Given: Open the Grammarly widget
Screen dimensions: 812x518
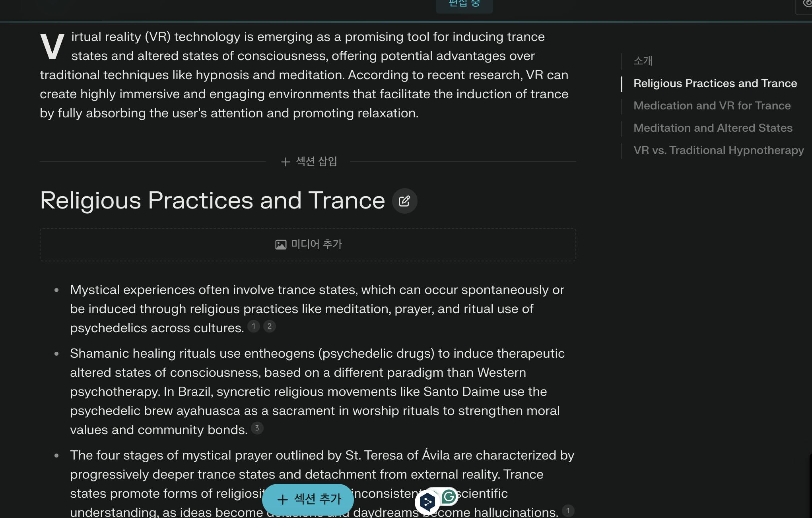Looking at the screenshot, I should (449, 496).
